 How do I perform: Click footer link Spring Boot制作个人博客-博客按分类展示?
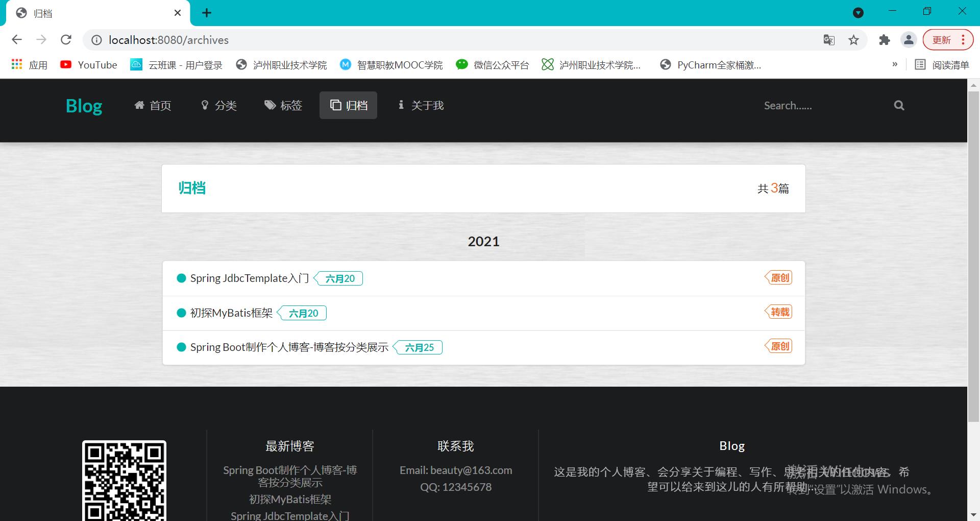point(290,476)
